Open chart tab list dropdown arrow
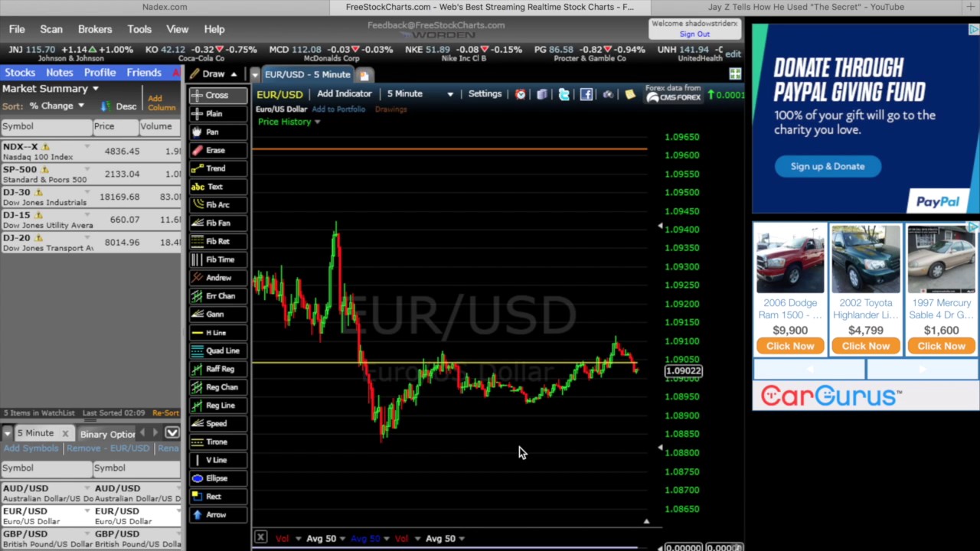The height and width of the screenshot is (551, 980). pos(255,75)
